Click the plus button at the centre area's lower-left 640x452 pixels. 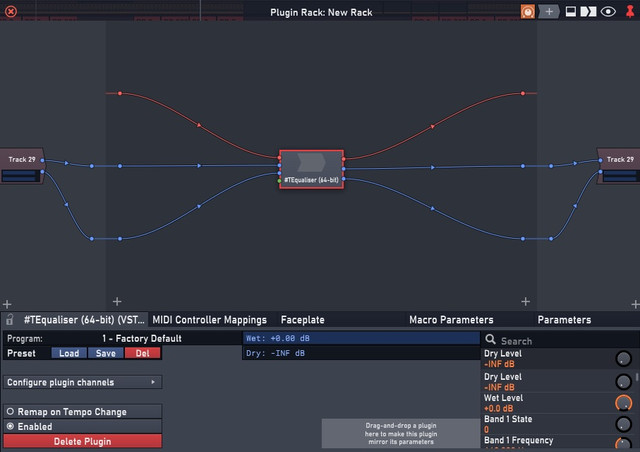pyautogui.click(x=117, y=301)
